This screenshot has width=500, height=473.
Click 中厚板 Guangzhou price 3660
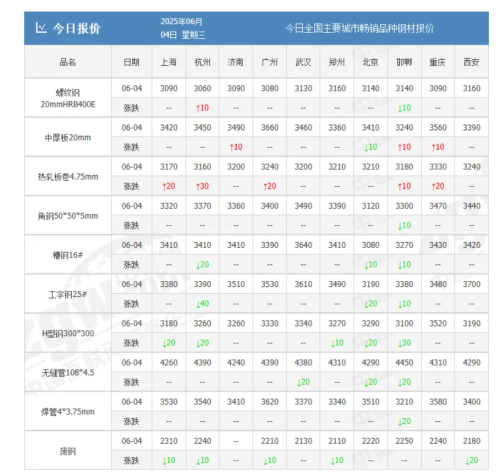(269, 127)
